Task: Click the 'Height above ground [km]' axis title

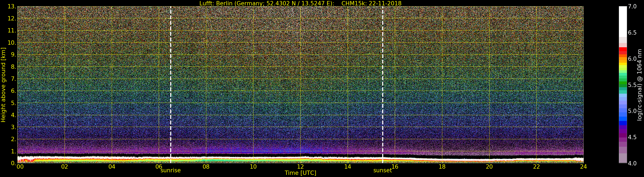Action: [x=3, y=85]
